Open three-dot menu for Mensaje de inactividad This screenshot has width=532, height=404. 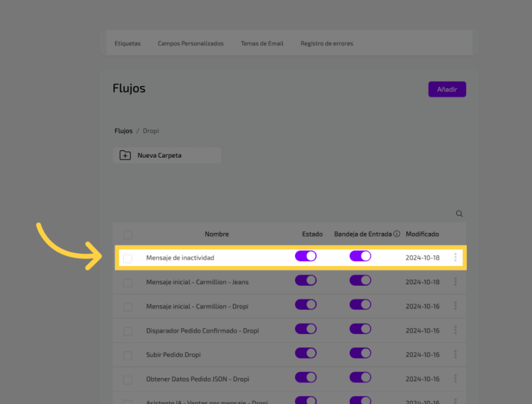pyautogui.click(x=456, y=257)
